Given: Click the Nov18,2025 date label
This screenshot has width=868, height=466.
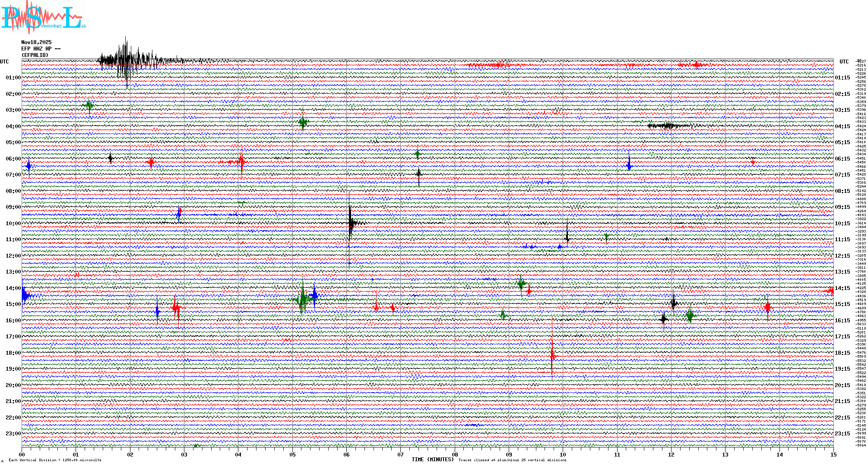Looking at the screenshot, I should click(36, 42).
